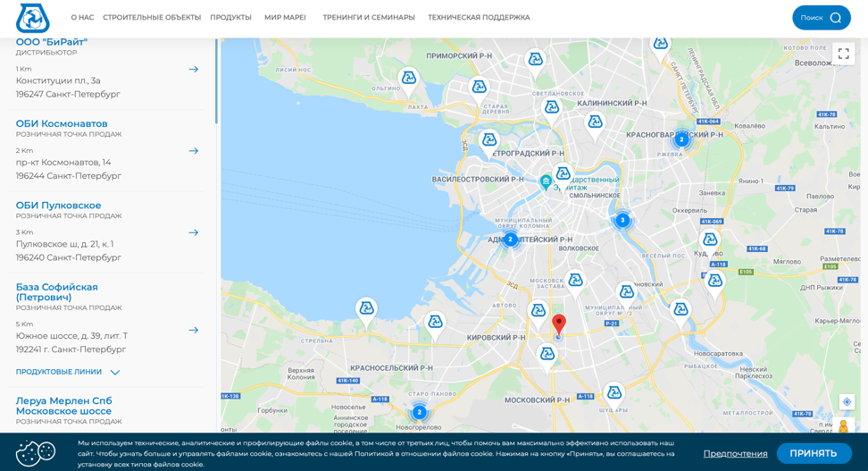Click the "196247 Санкт-Петербург" postal line
Screen dimensions: 868x471
pos(68,94)
